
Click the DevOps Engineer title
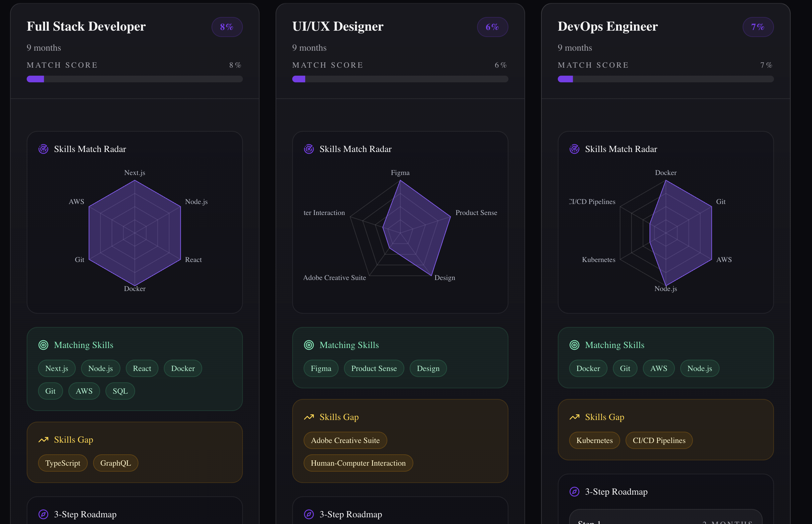pos(608,26)
